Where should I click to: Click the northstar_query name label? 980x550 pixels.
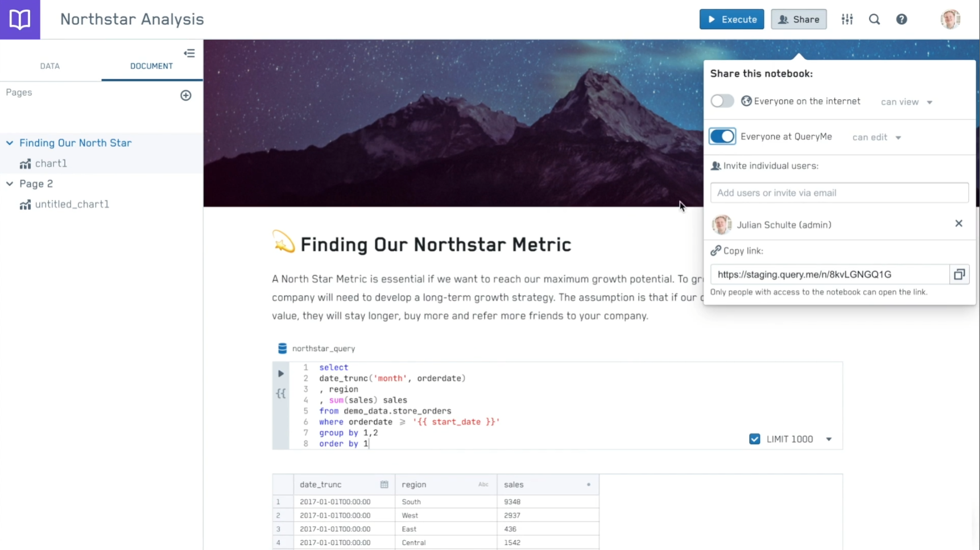(x=324, y=349)
